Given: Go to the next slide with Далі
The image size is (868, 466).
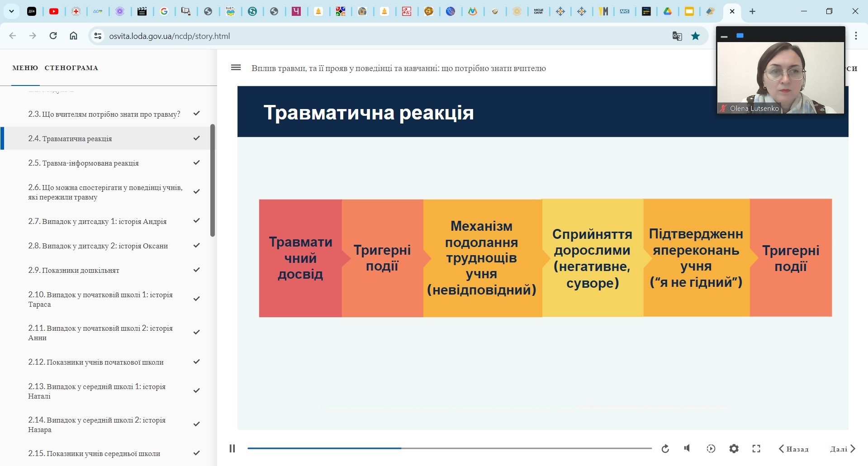Looking at the screenshot, I should coord(843,449).
